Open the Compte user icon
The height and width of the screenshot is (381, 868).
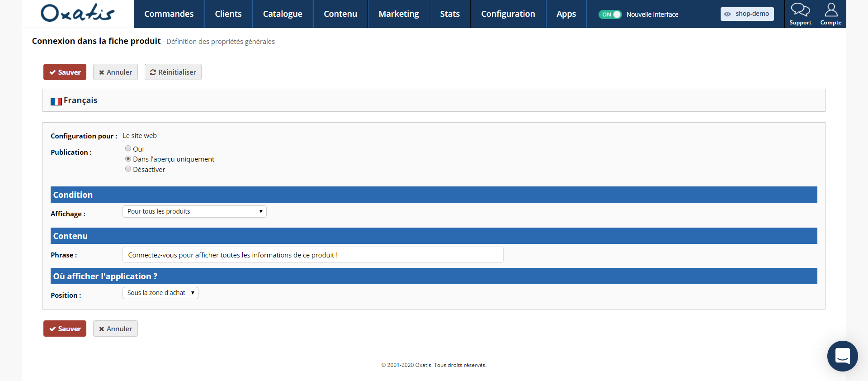(x=831, y=14)
